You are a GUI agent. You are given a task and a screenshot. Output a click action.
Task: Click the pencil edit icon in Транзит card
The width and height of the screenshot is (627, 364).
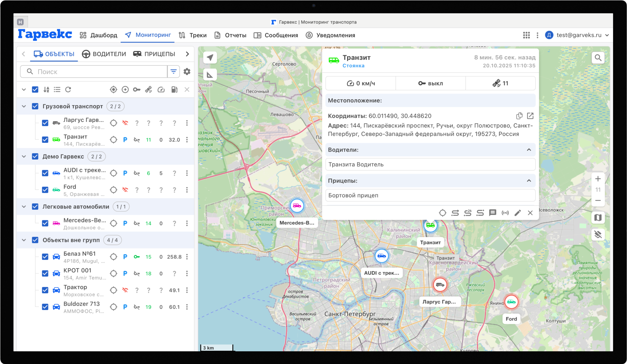coord(517,213)
